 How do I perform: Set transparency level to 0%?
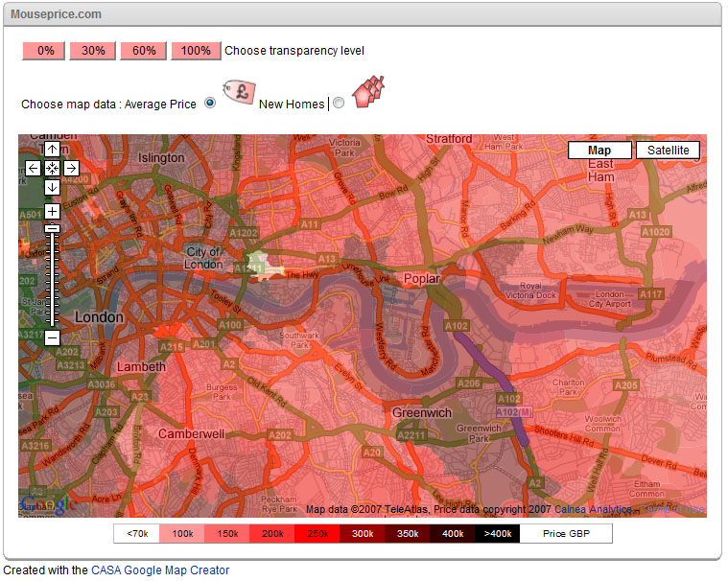pyautogui.click(x=44, y=51)
